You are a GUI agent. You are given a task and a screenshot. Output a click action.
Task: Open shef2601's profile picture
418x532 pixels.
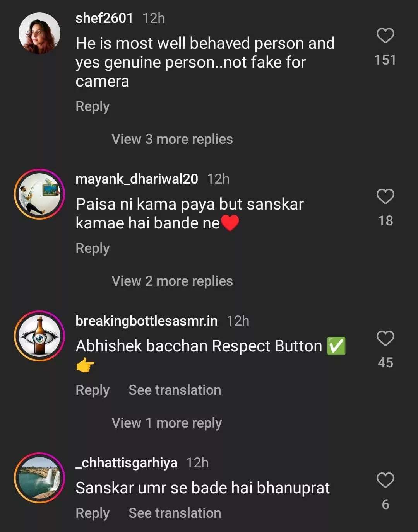(x=39, y=34)
